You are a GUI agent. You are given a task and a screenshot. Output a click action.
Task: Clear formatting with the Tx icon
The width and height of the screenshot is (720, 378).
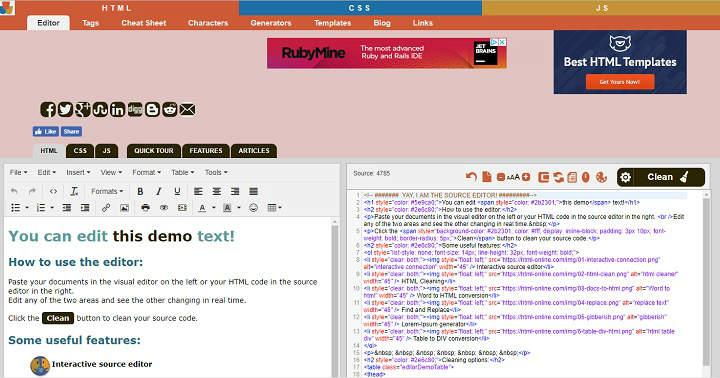tap(74, 191)
